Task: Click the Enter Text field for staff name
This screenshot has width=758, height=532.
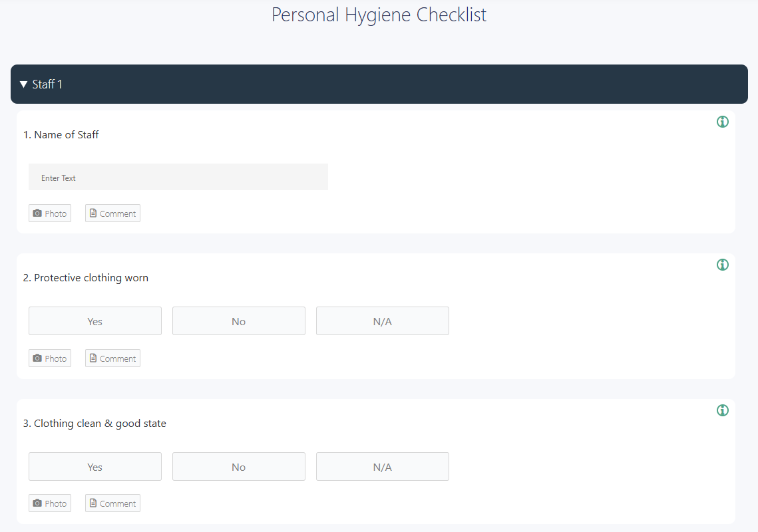Action: (178, 176)
